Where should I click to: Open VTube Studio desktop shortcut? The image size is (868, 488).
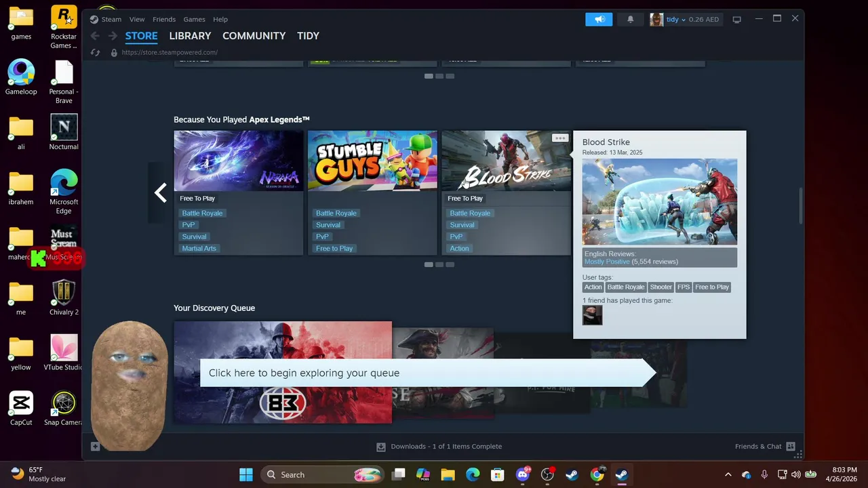[64, 352]
